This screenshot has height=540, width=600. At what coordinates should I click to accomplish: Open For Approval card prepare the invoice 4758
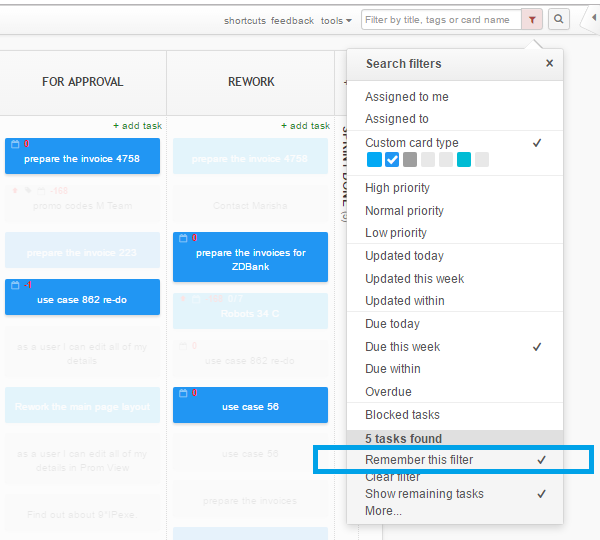[x=82, y=156]
